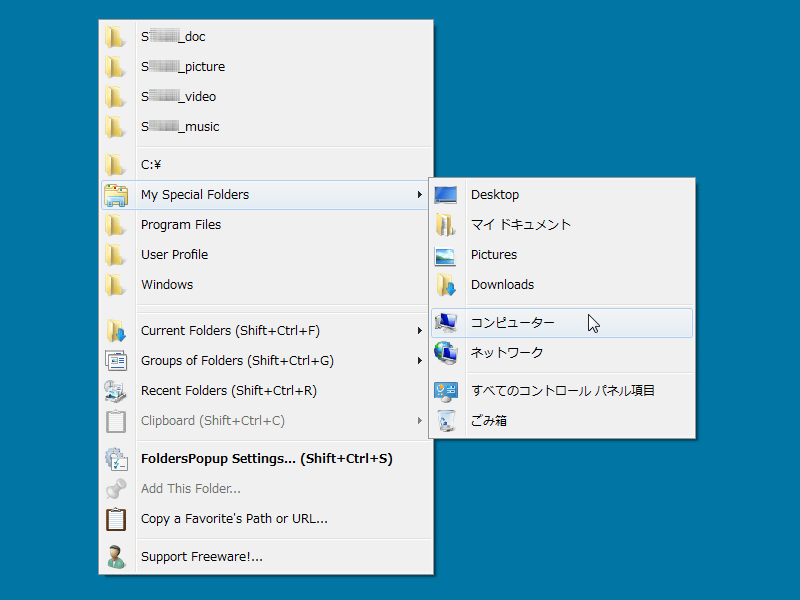Click the Pictures icon in submenu
This screenshot has height=600, width=800.
pyautogui.click(x=445, y=256)
